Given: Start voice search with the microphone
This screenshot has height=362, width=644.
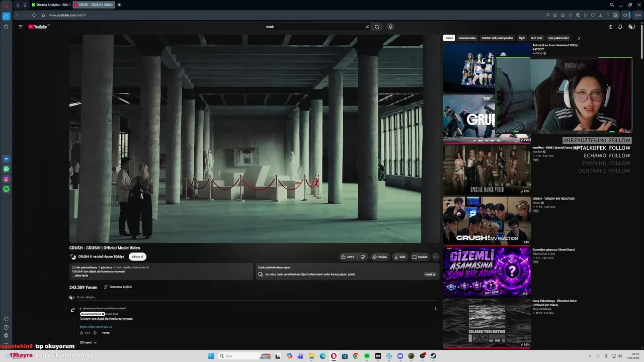Looking at the screenshot, I should click(390, 27).
